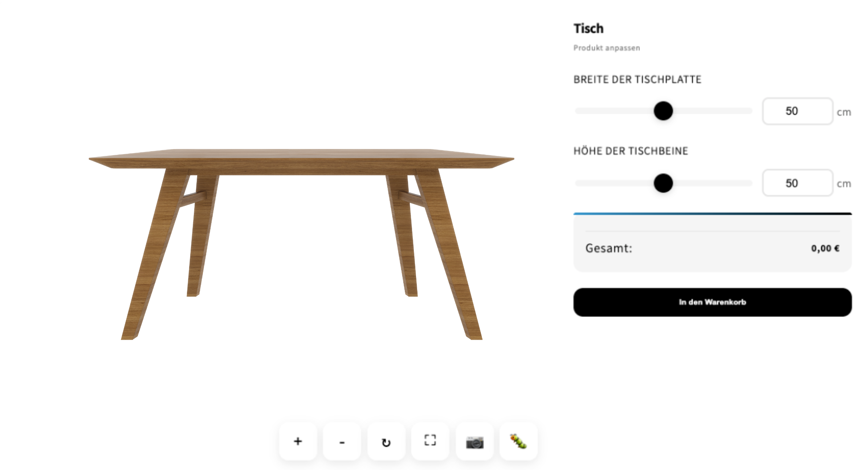Screen dimensions: 868x470
Task: Select the wooden tabletop in the 3D preview
Action: [x=301, y=158]
